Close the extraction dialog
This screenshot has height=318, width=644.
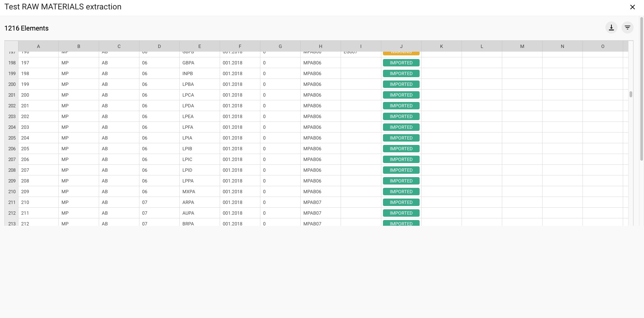pos(632,7)
